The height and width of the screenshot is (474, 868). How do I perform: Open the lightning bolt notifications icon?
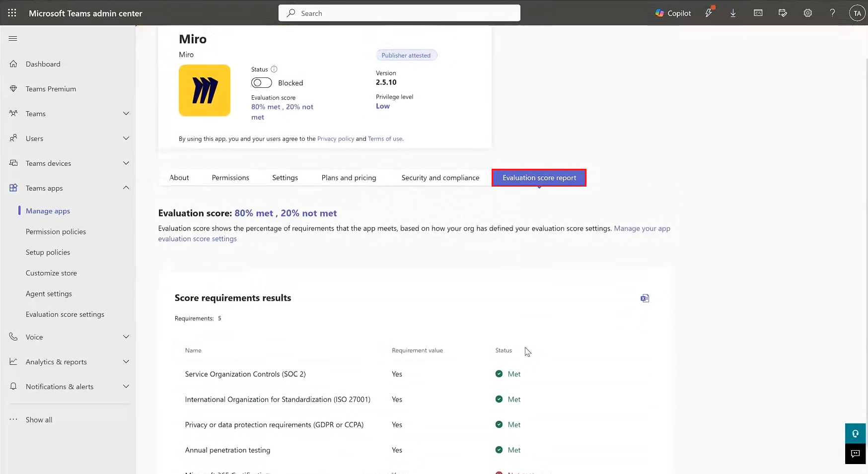(x=709, y=13)
